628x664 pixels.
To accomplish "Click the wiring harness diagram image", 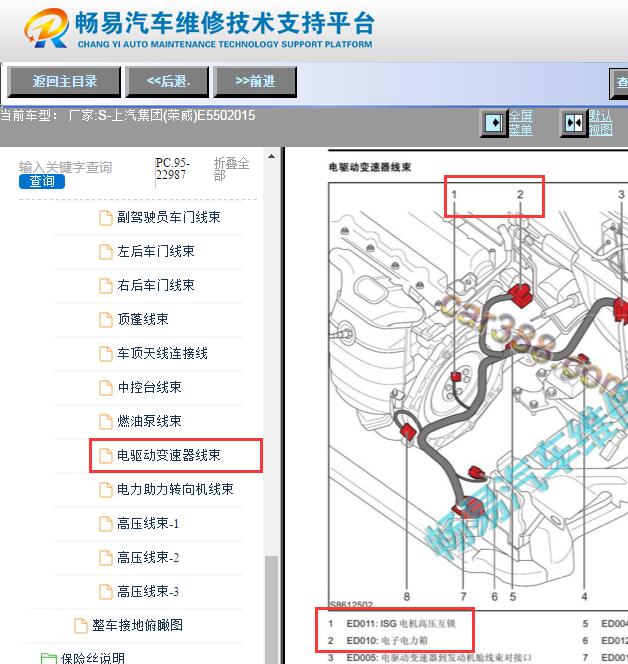I will (478, 396).
